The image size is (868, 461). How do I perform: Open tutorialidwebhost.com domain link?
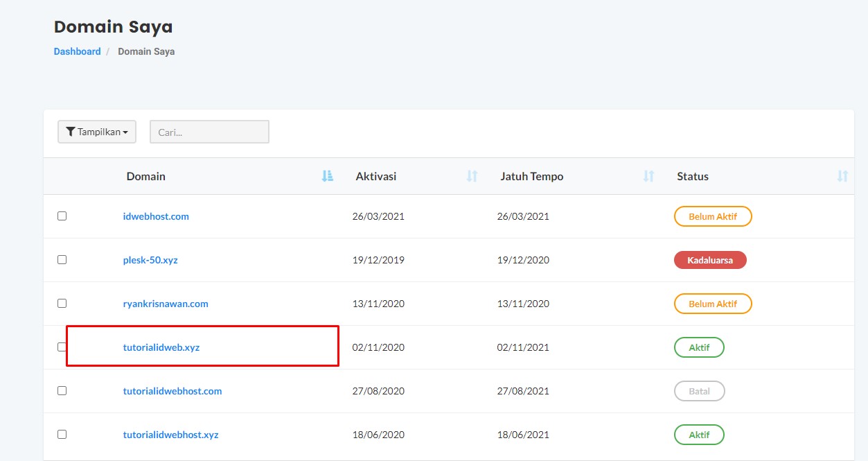(x=172, y=391)
